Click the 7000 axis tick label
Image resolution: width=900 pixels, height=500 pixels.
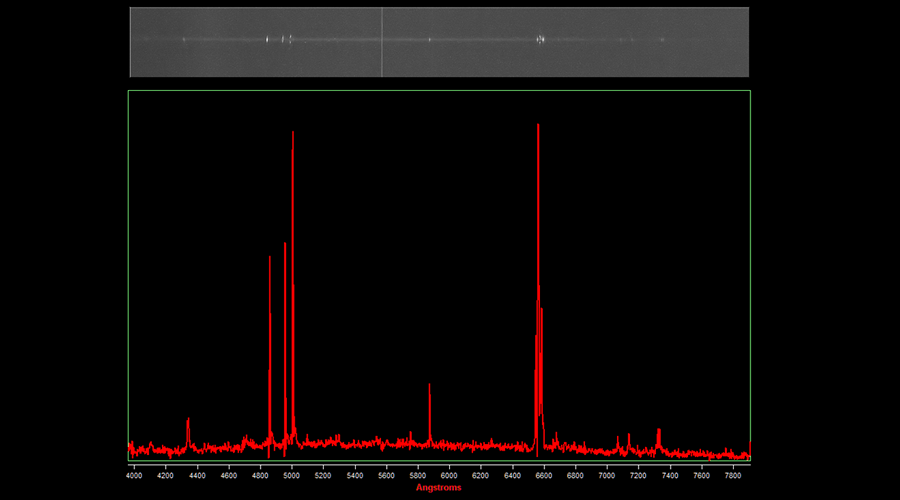coord(607,476)
